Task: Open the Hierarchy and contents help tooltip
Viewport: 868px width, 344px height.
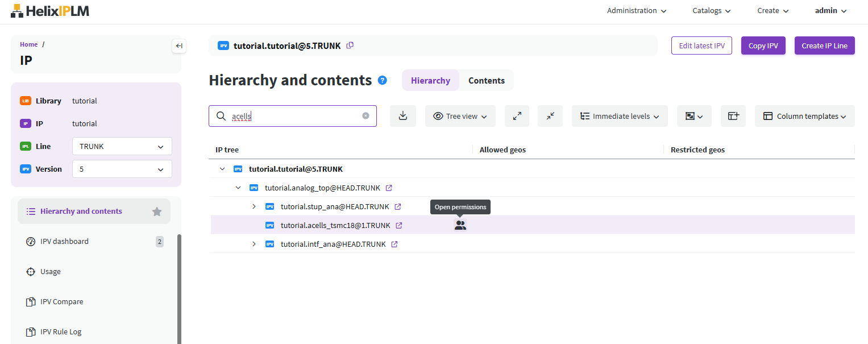Action: (x=381, y=80)
